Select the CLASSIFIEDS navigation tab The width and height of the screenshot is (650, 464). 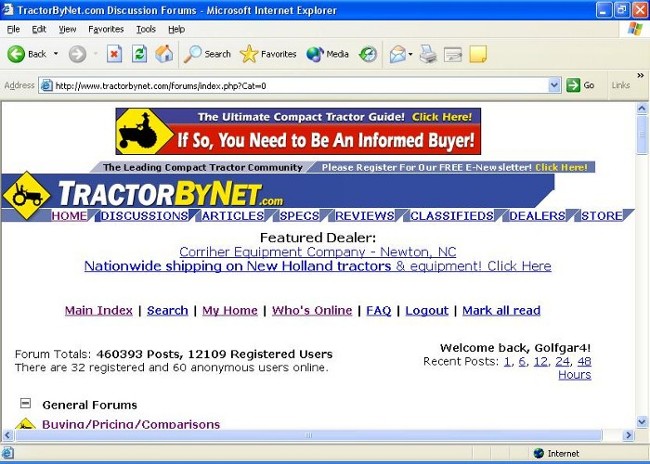(452, 216)
